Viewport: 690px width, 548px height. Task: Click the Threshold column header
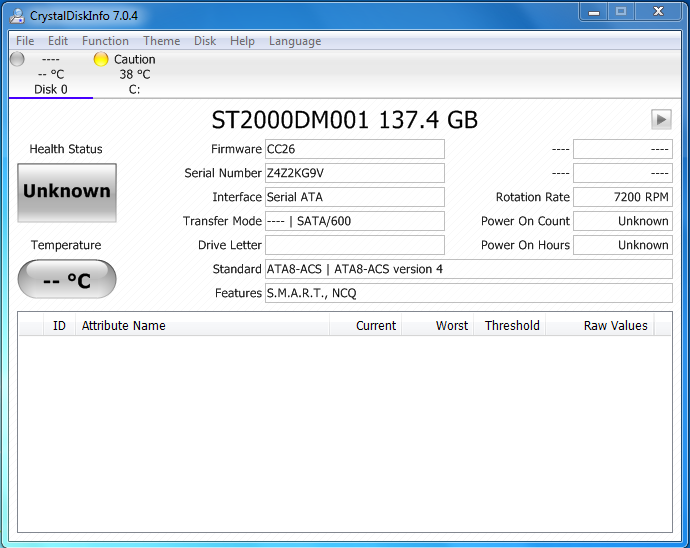(510, 325)
